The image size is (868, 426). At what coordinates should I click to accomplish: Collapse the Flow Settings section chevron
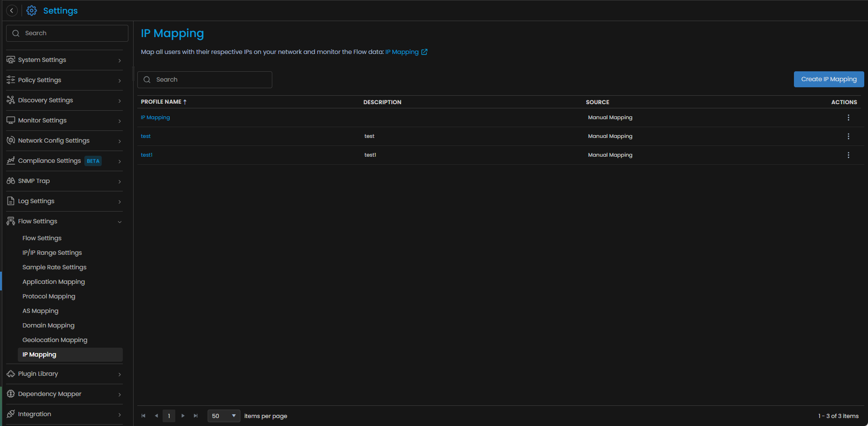pyautogui.click(x=120, y=222)
